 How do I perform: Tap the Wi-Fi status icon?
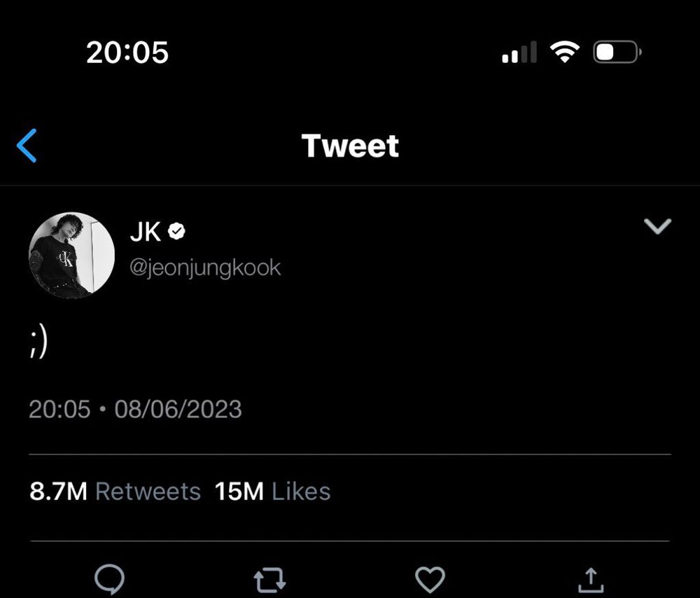563,52
